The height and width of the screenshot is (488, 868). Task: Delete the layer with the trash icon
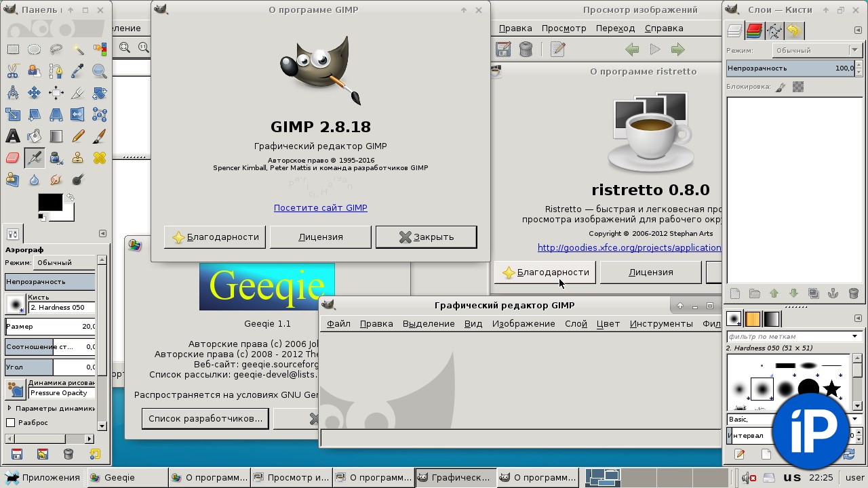pos(853,293)
